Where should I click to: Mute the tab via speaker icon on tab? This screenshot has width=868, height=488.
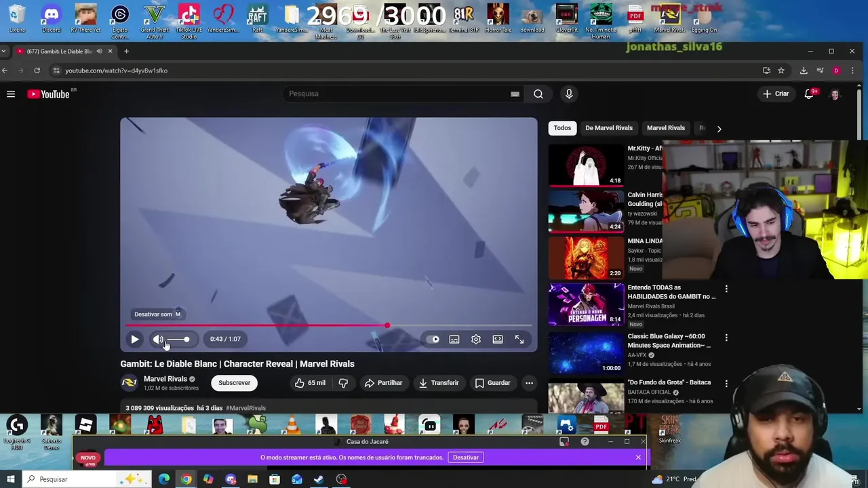[x=100, y=52]
